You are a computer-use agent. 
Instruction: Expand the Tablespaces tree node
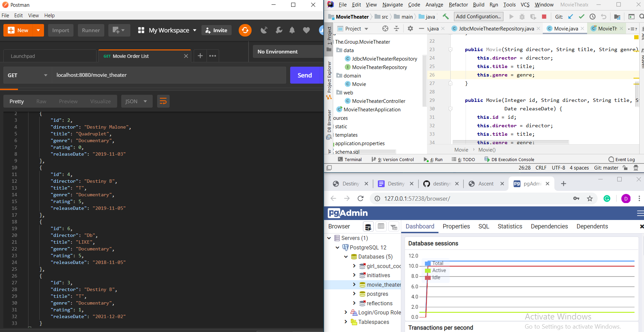tap(346, 322)
